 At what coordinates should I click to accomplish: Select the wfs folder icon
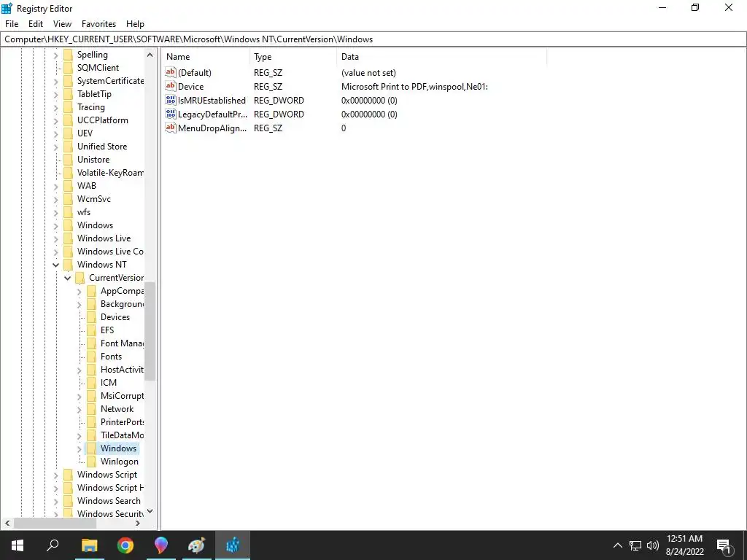coord(68,212)
